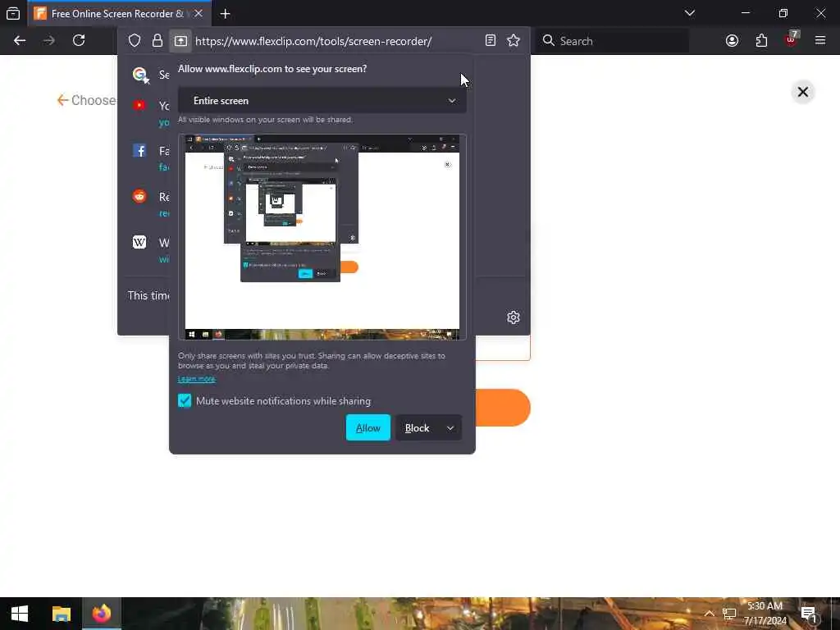The image size is (840, 630).
Task: Select the Free Online Screen Recorder tab
Action: [x=121, y=13]
